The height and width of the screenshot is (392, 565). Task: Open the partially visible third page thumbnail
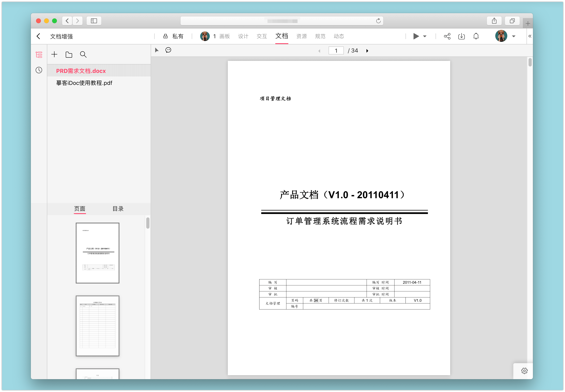pos(97,374)
